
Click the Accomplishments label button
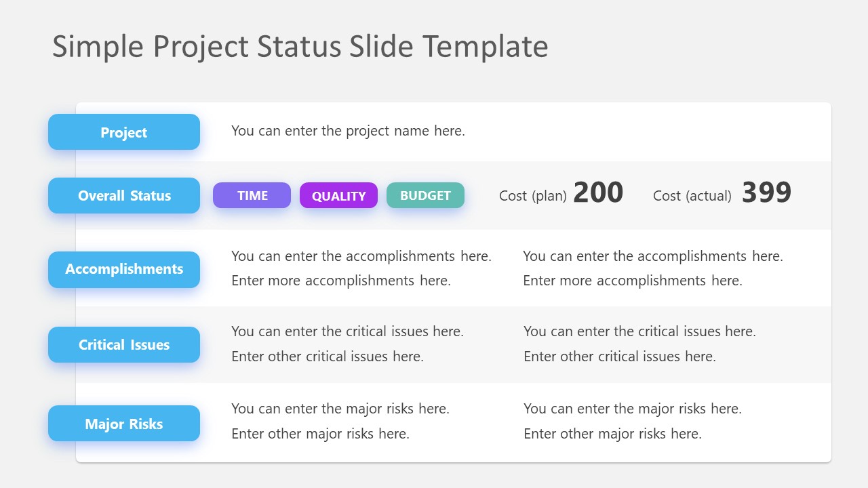pyautogui.click(x=124, y=269)
